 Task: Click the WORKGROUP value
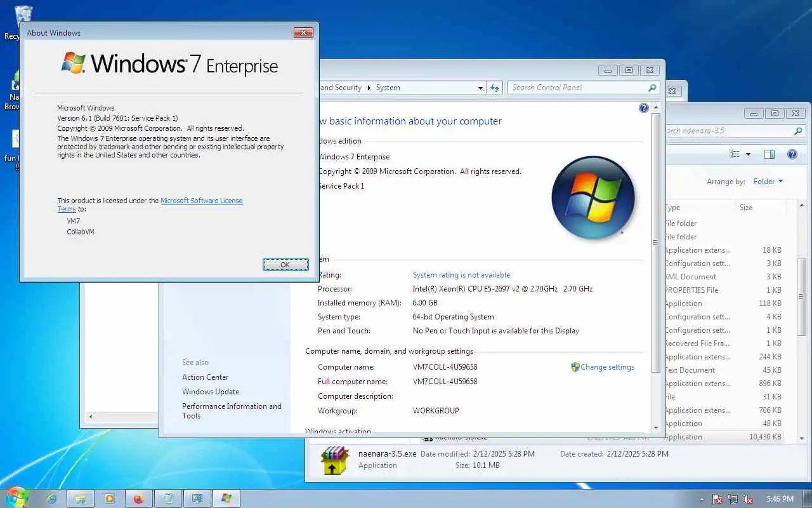[x=436, y=411]
